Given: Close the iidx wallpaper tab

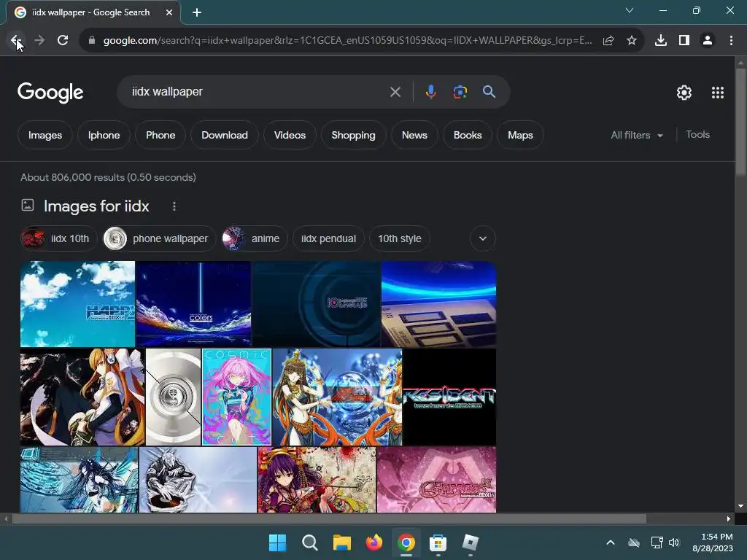Looking at the screenshot, I should [169, 12].
